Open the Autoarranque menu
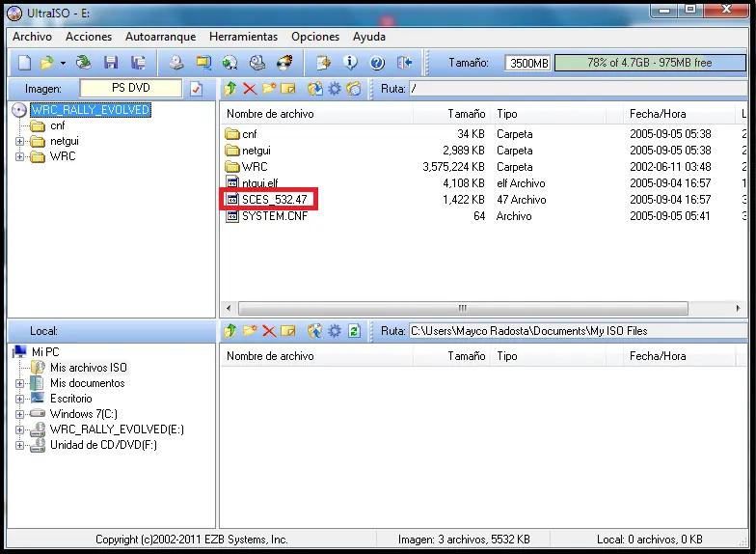Image resolution: width=756 pixels, height=554 pixels. point(160,37)
